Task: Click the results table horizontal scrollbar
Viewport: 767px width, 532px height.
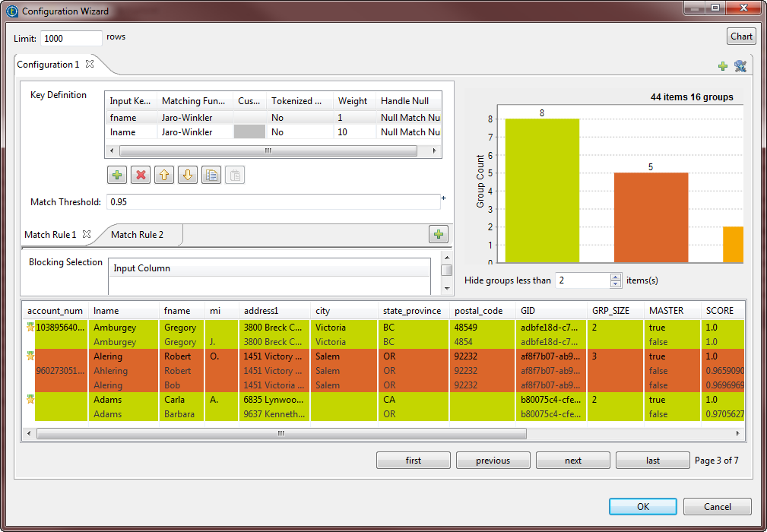Action: [x=280, y=433]
